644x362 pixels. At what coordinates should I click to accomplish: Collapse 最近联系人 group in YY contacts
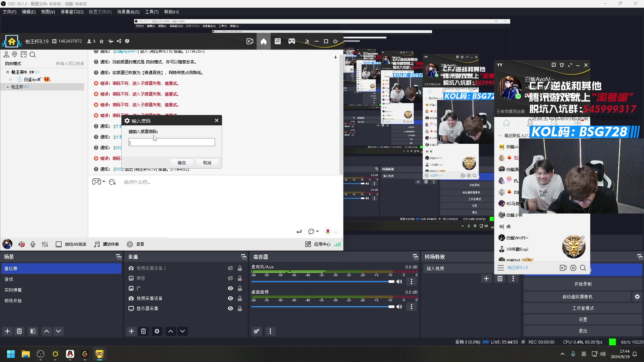[x=500, y=136]
